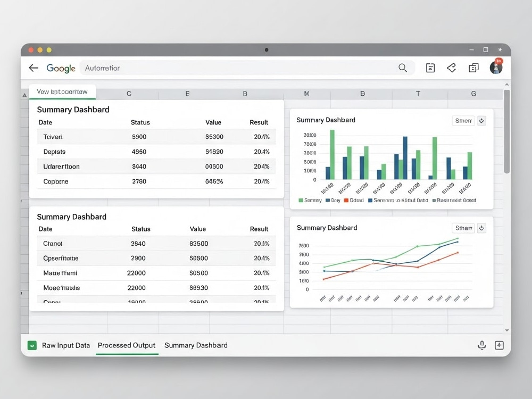
Task: Click the diamond tag icon
Action: 451,68
